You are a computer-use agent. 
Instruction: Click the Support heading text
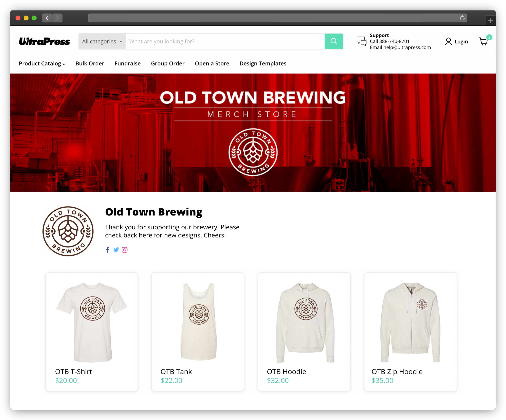(x=379, y=35)
